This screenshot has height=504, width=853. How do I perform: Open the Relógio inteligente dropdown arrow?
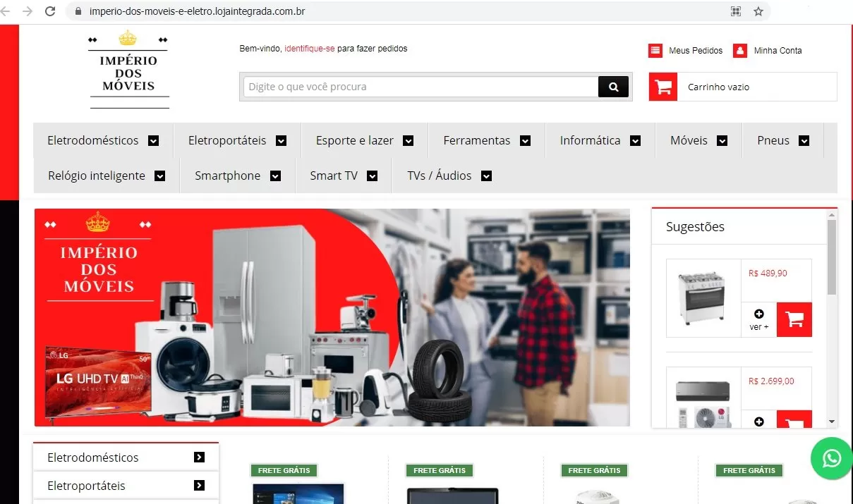pos(160,176)
